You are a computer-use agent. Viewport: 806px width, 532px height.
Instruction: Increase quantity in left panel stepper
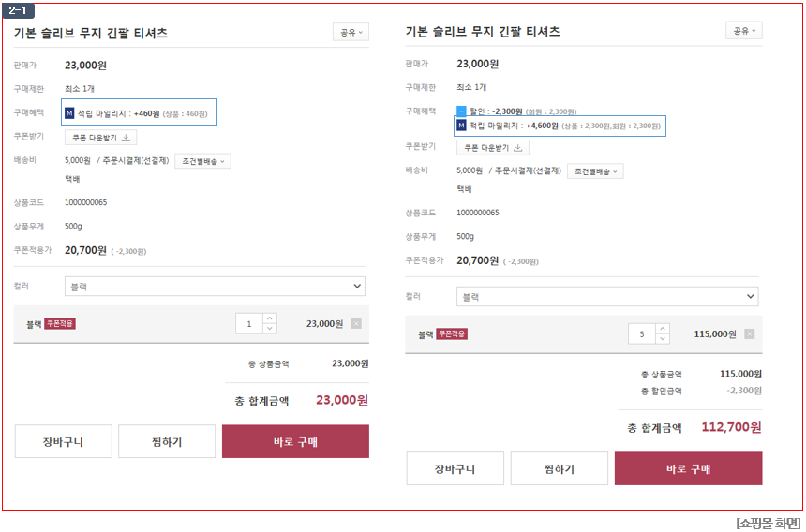pyautogui.click(x=270, y=318)
